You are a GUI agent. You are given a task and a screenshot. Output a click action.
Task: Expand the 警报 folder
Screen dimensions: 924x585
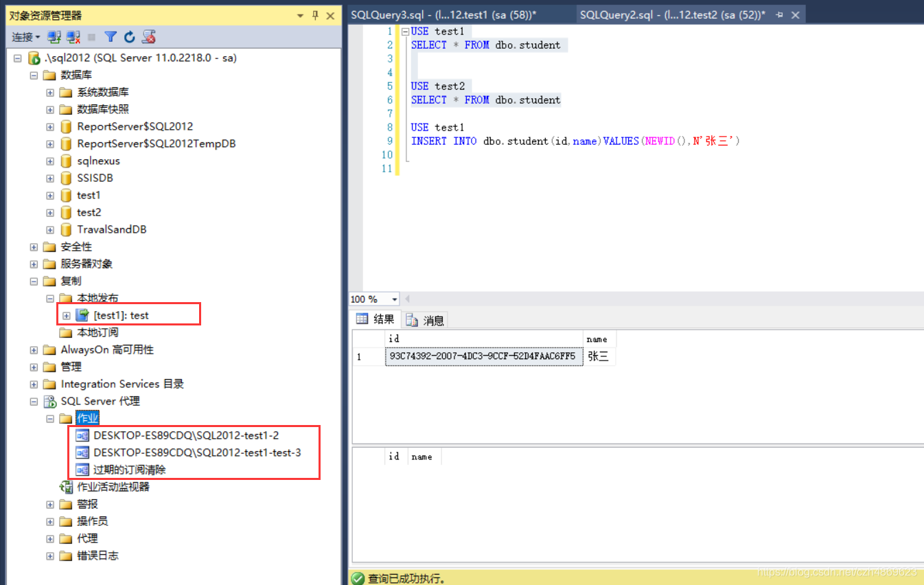(x=50, y=505)
